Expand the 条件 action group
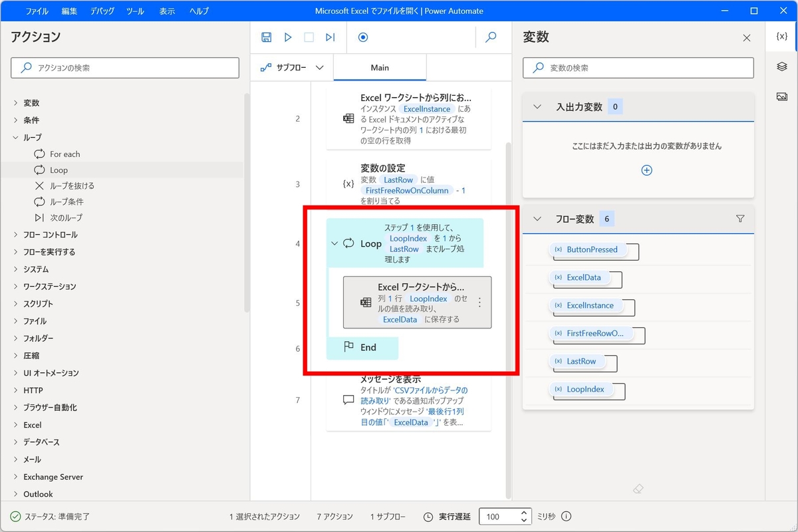This screenshot has width=798, height=532. (x=16, y=120)
